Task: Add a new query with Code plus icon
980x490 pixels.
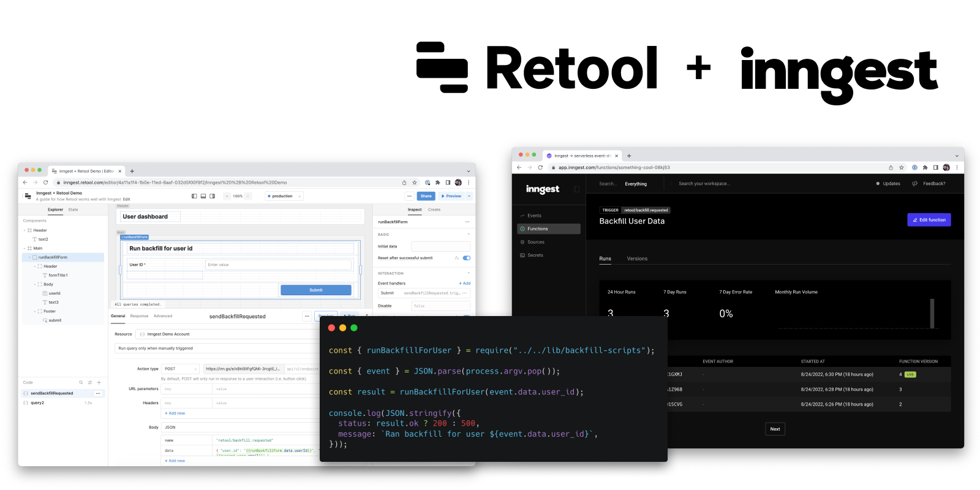Action: pyautogui.click(x=99, y=382)
